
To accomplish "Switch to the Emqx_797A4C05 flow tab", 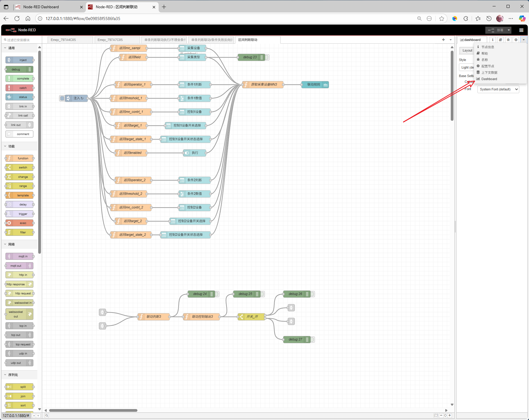I will [x=70, y=40].
